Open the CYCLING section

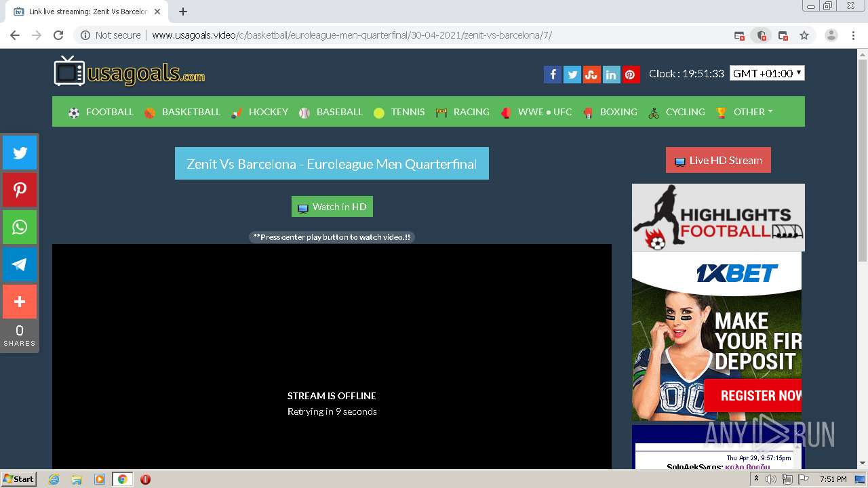click(677, 112)
